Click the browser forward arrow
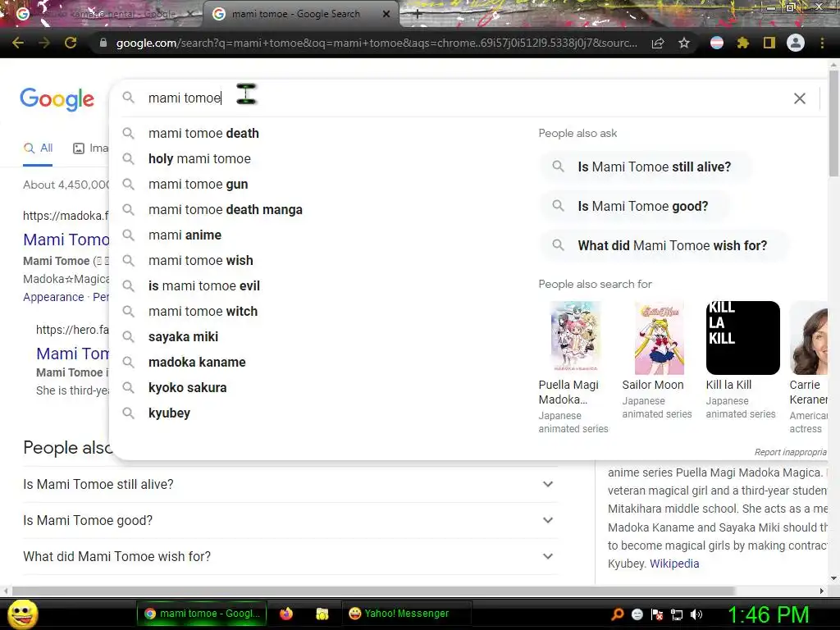The image size is (840, 630). (44, 43)
